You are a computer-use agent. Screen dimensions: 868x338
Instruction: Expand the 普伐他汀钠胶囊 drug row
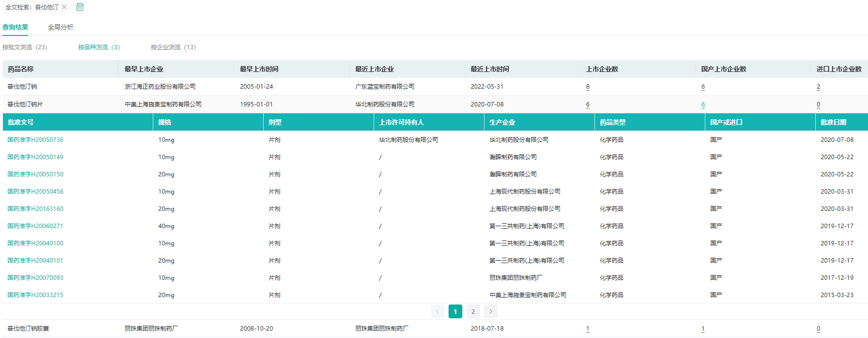pos(28,329)
